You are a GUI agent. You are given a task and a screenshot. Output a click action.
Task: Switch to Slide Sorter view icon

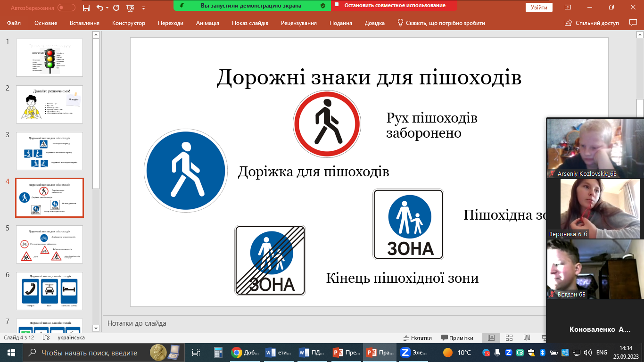509,338
